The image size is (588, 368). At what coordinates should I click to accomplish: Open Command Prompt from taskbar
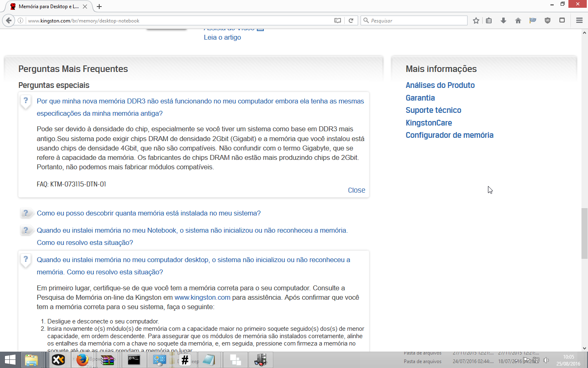tap(134, 360)
